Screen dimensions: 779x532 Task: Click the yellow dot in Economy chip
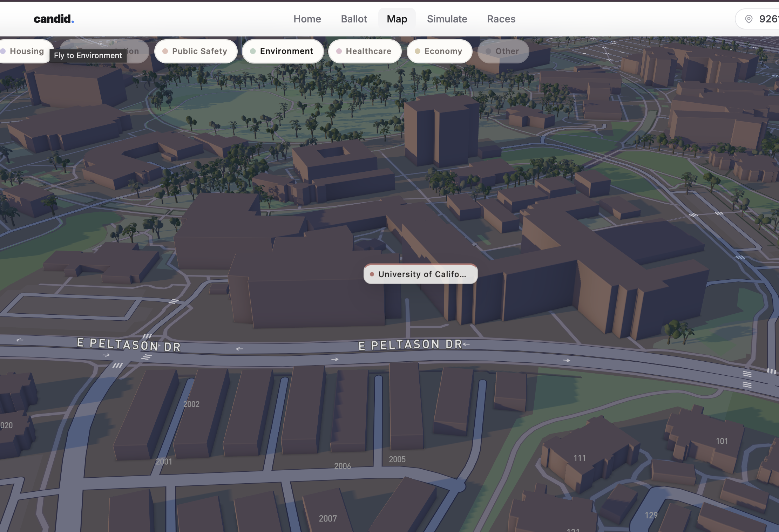pos(418,51)
